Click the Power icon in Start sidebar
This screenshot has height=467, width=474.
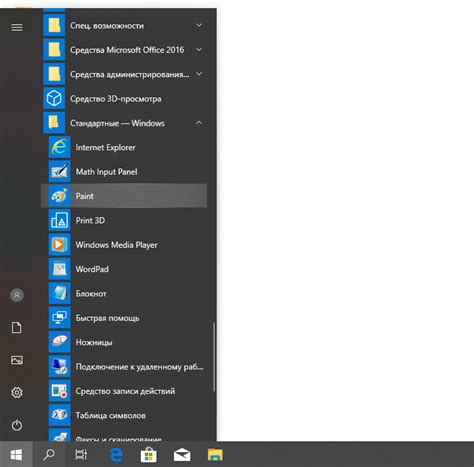17,425
